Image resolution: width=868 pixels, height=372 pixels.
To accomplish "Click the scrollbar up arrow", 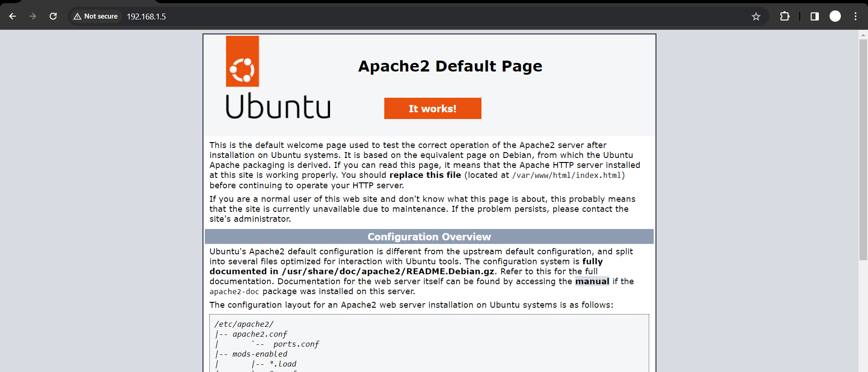I will tap(863, 35).
